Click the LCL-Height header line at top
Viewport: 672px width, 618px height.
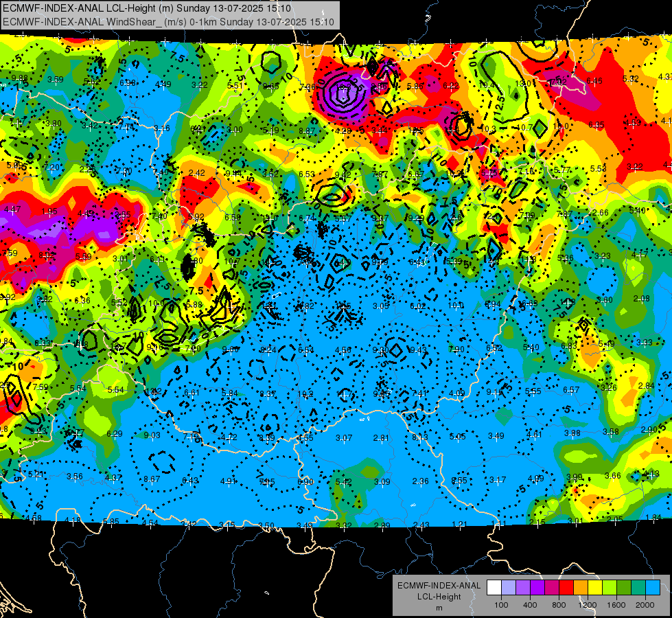147,8
